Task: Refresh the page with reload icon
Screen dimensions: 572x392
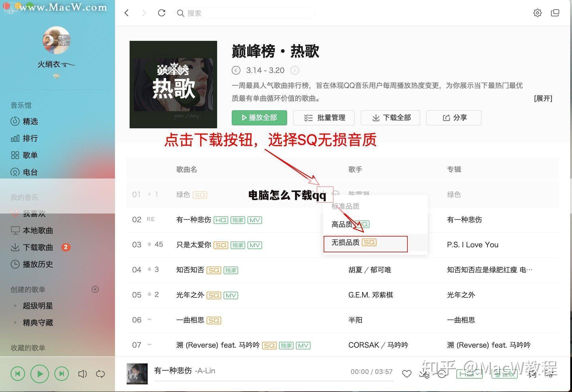Action: coord(162,13)
